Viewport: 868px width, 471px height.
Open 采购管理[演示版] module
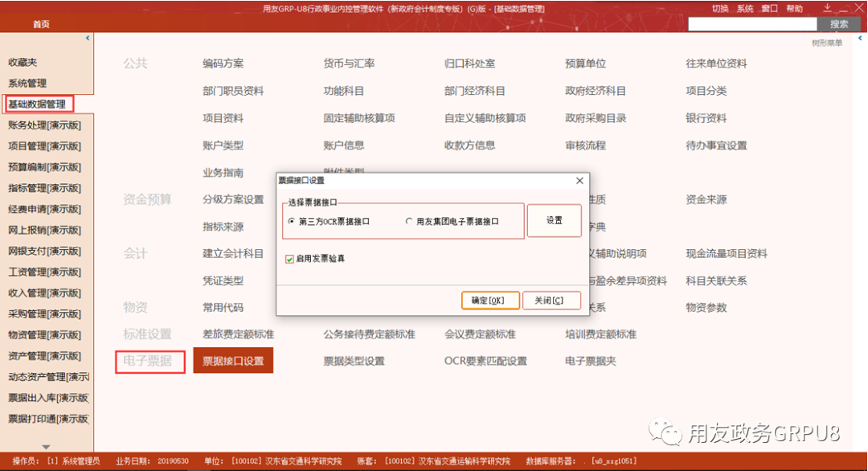(x=44, y=313)
